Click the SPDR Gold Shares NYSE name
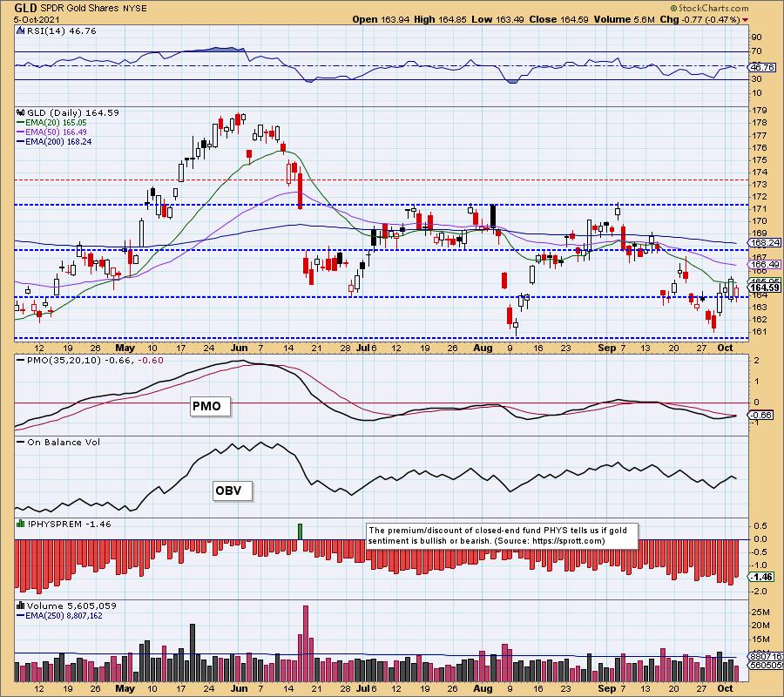Image resolution: width=784 pixels, height=697 pixels. 95,9
